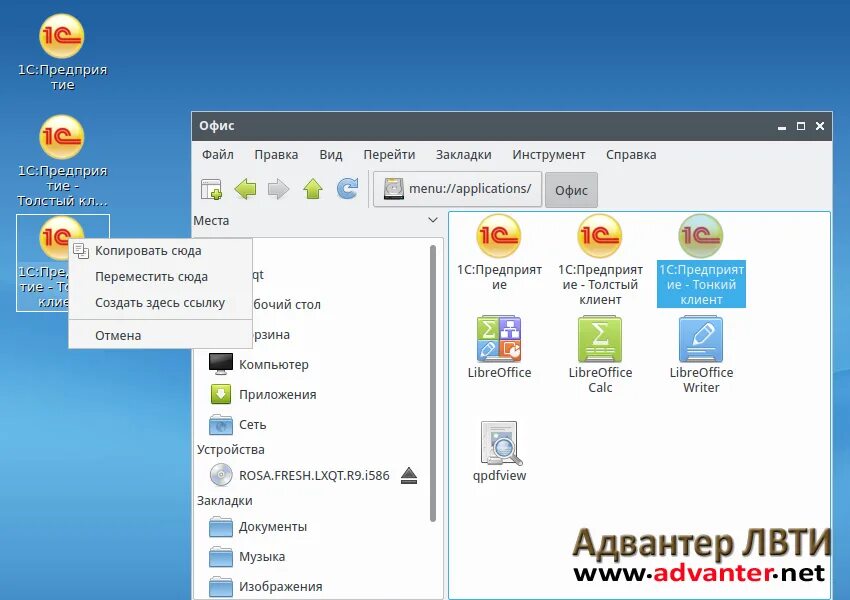Click the CD icon beside ROSA.FRESH
Screen dimensions: 850x600
(x=221, y=475)
